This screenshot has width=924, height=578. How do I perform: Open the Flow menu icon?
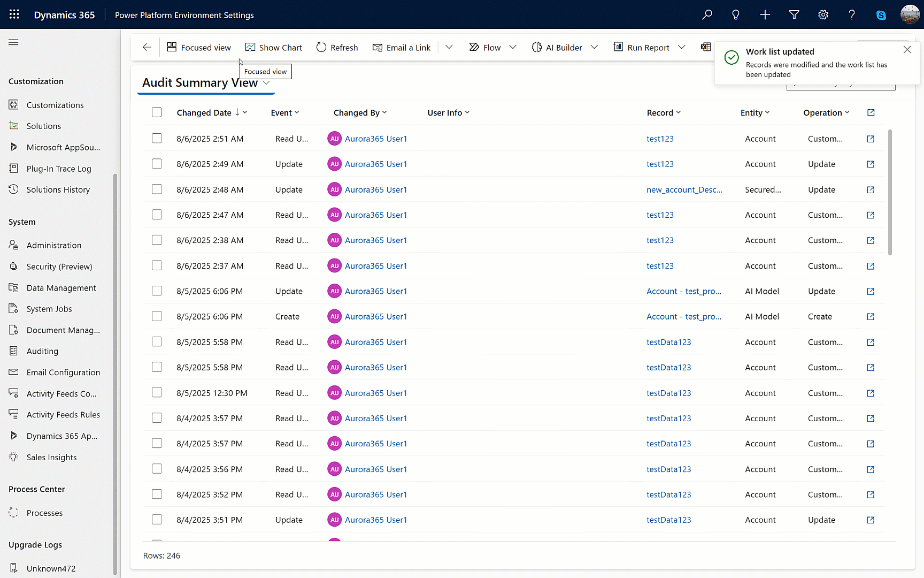tap(474, 47)
